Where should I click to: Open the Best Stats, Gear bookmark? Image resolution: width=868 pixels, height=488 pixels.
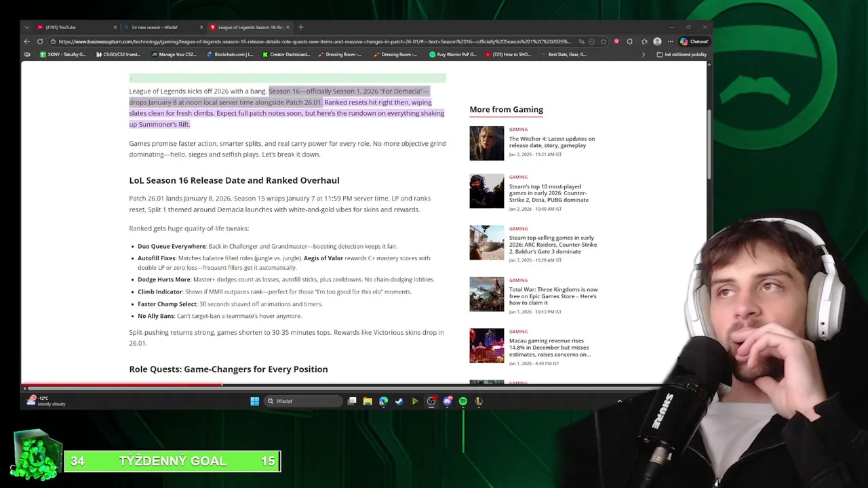(564, 54)
